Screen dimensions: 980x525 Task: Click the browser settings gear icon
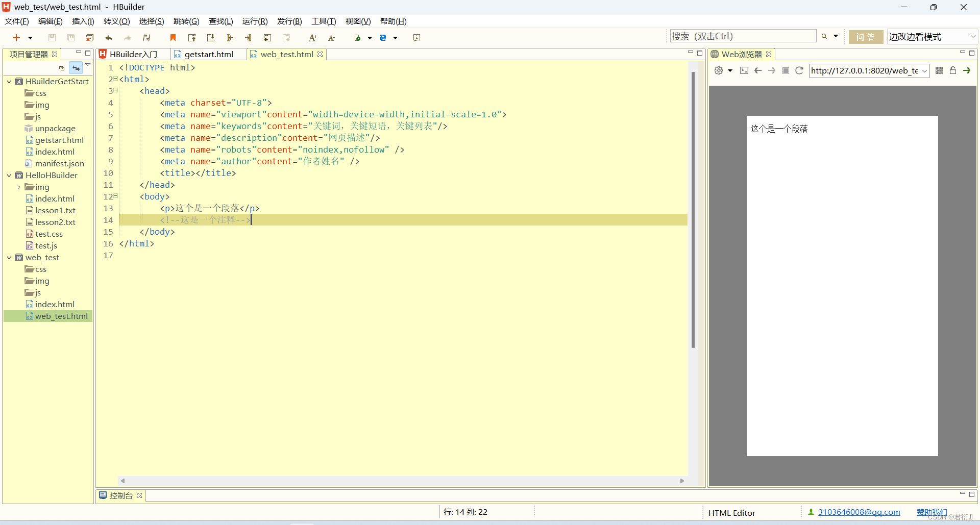tap(719, 70)
